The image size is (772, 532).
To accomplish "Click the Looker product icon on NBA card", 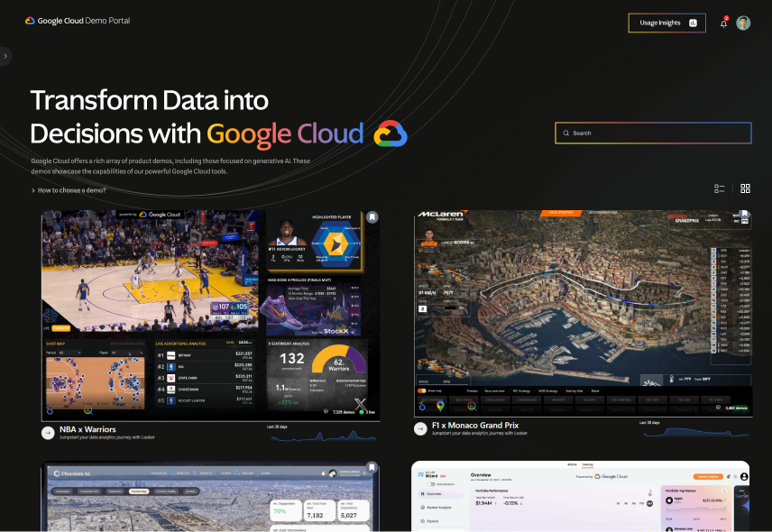I will coord(50,410).
